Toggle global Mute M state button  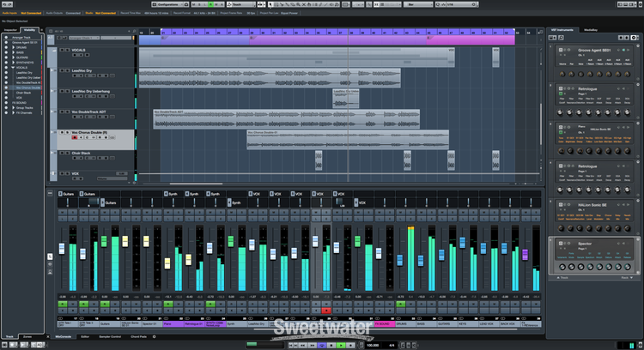[193, 4]
